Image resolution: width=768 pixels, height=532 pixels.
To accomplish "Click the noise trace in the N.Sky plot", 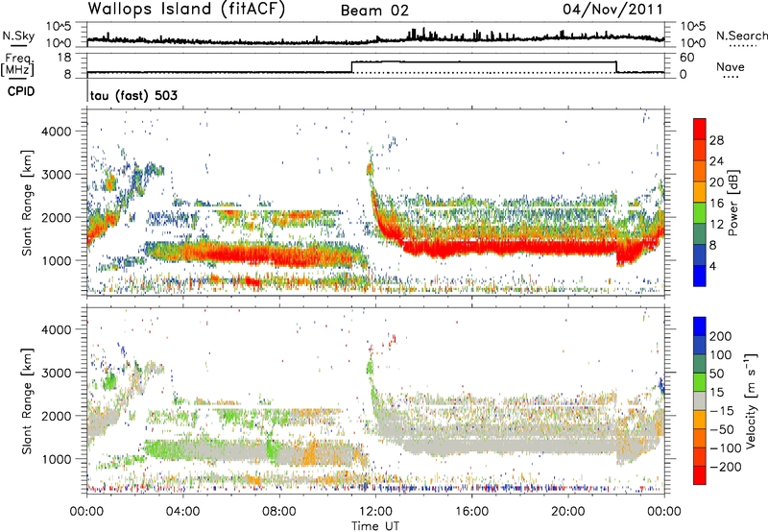I will [x=375, y=38].
